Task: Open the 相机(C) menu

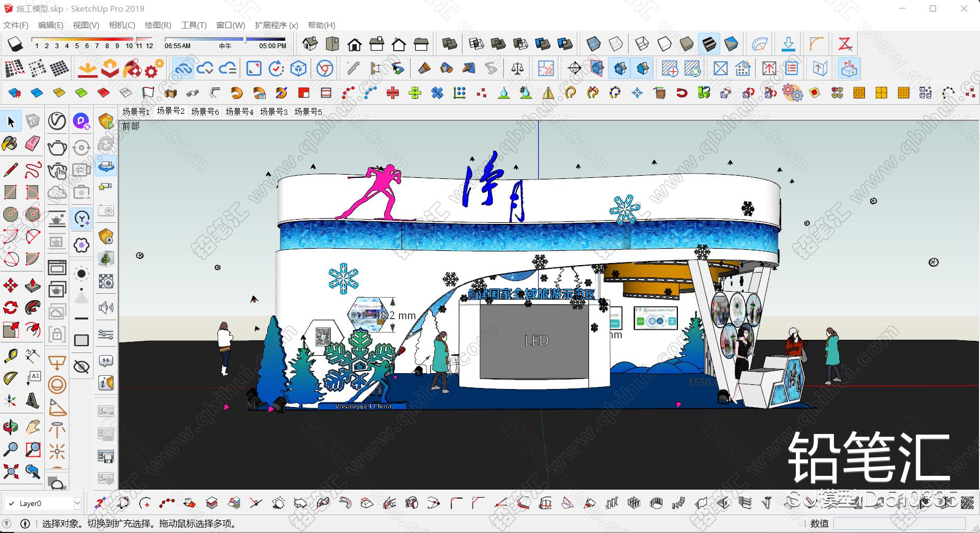Action: tap(122, 25)
